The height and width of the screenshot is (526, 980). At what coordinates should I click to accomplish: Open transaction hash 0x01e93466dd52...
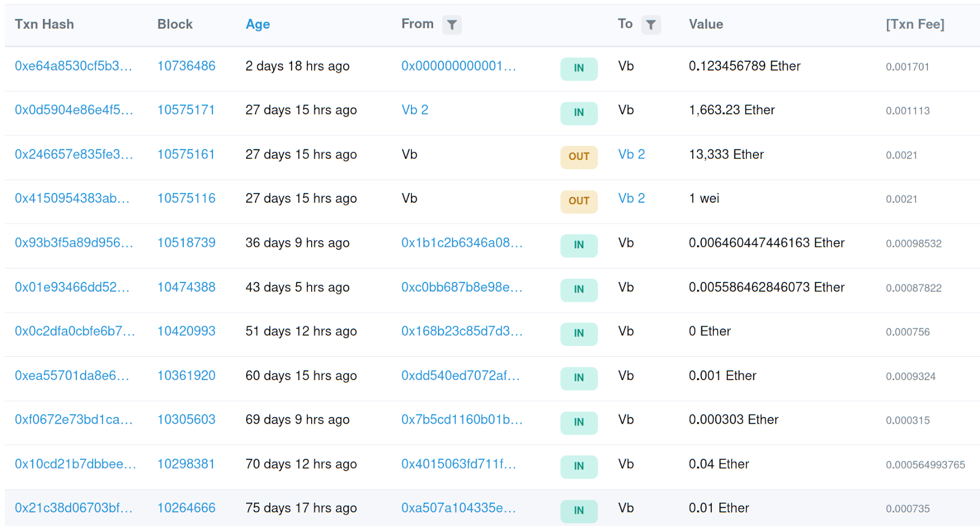72,288
